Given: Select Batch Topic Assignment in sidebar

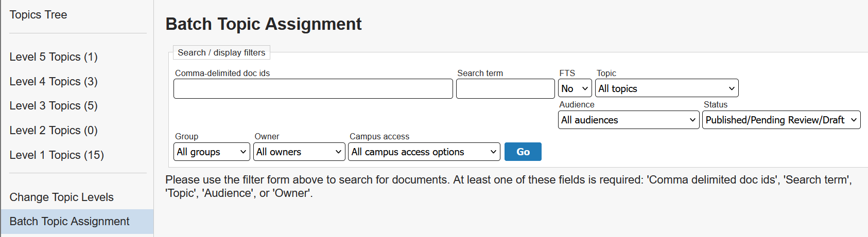Looking at the screenshot, I should coord(70,222).
